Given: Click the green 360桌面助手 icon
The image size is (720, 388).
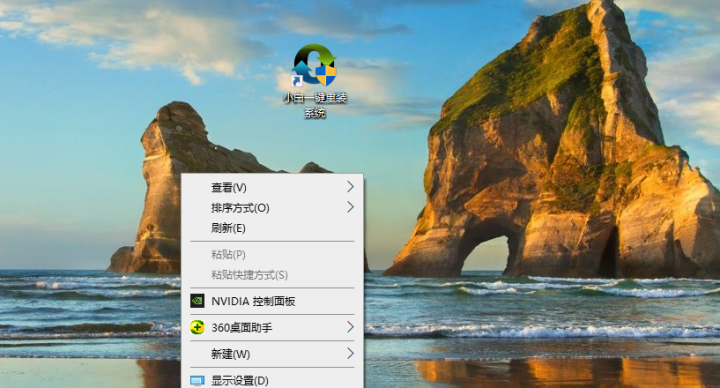Looking at the screenshot, I should (x=197, y=327).
